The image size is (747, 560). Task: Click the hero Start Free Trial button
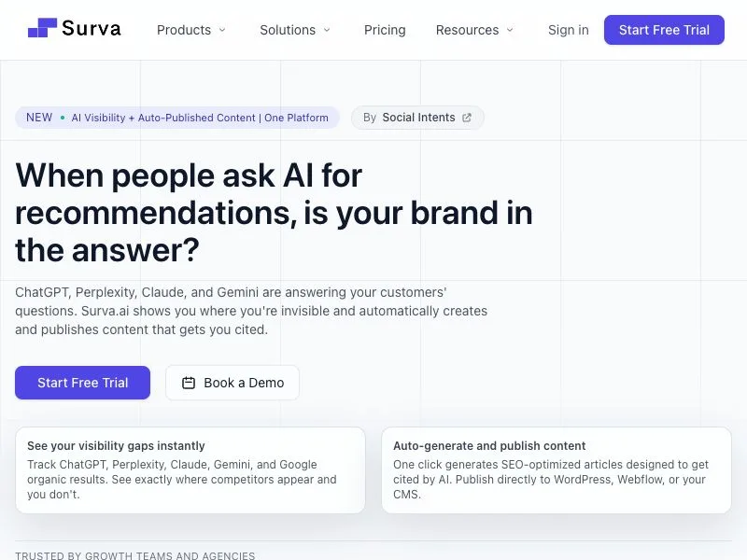pyautogui.click(x=82, y=383)
